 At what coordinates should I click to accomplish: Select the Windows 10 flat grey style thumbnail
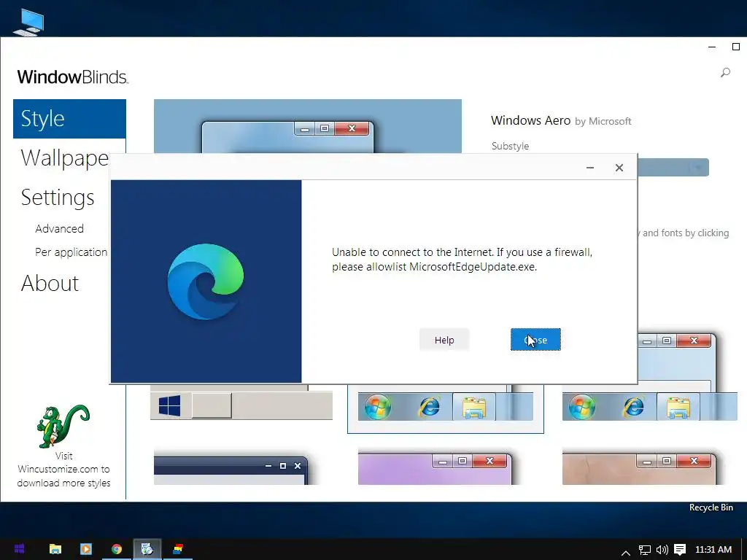(241, 402)
